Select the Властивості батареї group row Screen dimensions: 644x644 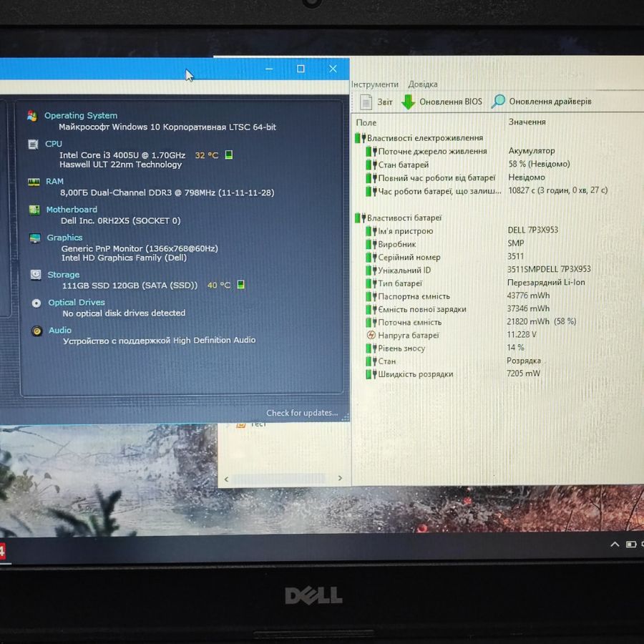[399, 218]
